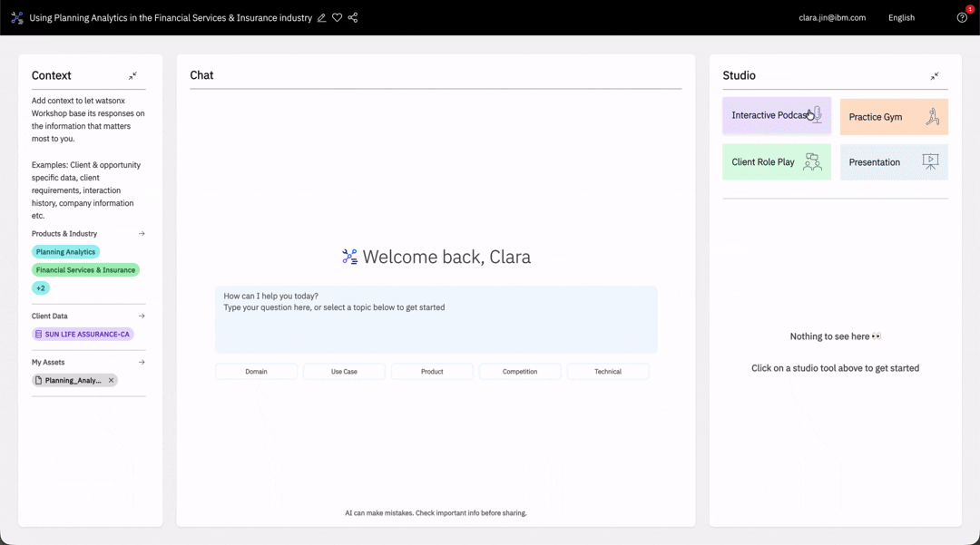Screen dimensions: 980x545
Task: Select the Planning Analytics tag
Action: 65,251
